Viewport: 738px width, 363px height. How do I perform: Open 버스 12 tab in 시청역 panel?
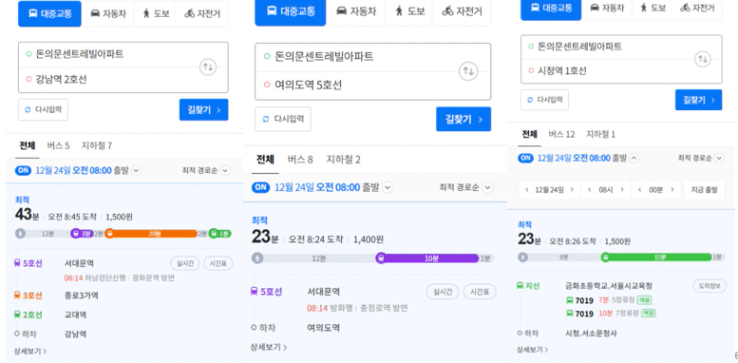point(562,135)
